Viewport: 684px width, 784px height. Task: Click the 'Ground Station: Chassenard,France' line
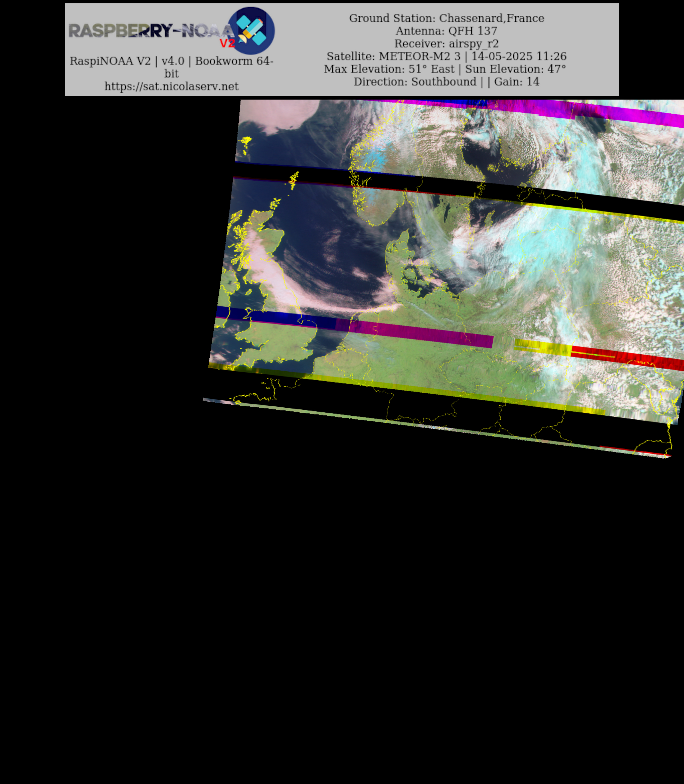447,18
